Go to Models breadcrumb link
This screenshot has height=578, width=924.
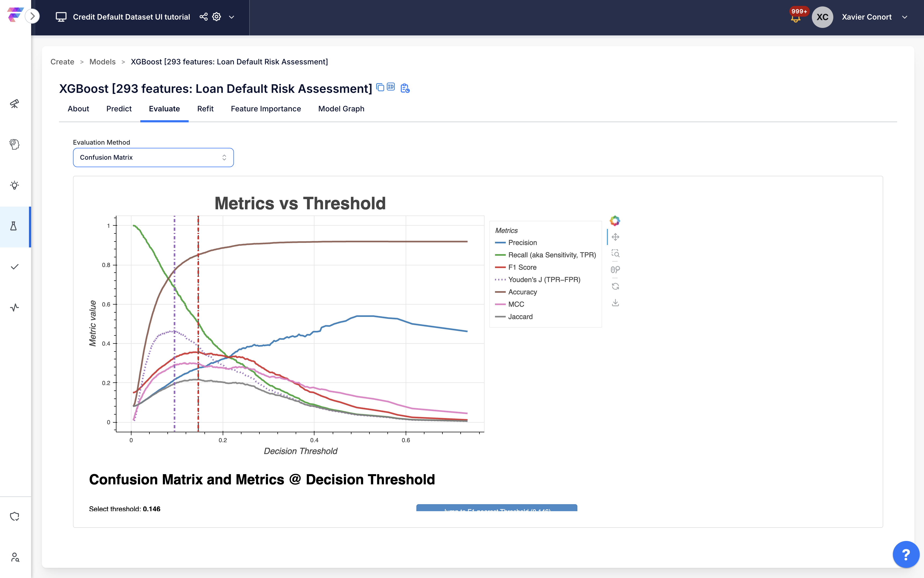point(102,62)
